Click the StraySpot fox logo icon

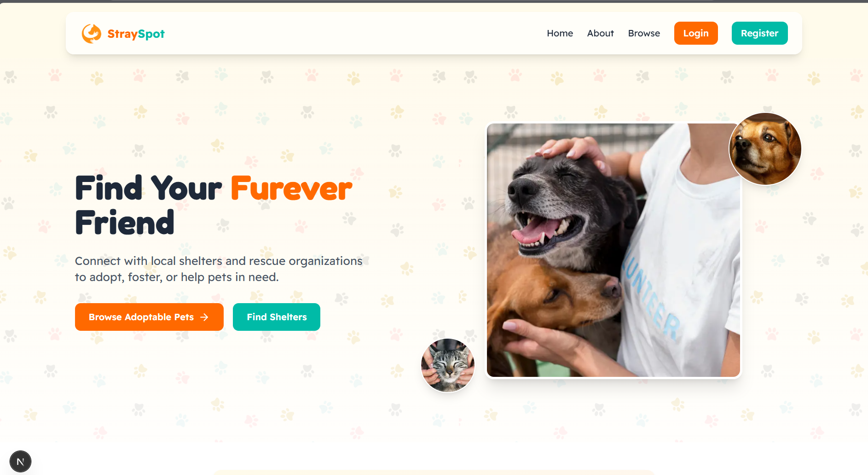[x=92, y=34]
